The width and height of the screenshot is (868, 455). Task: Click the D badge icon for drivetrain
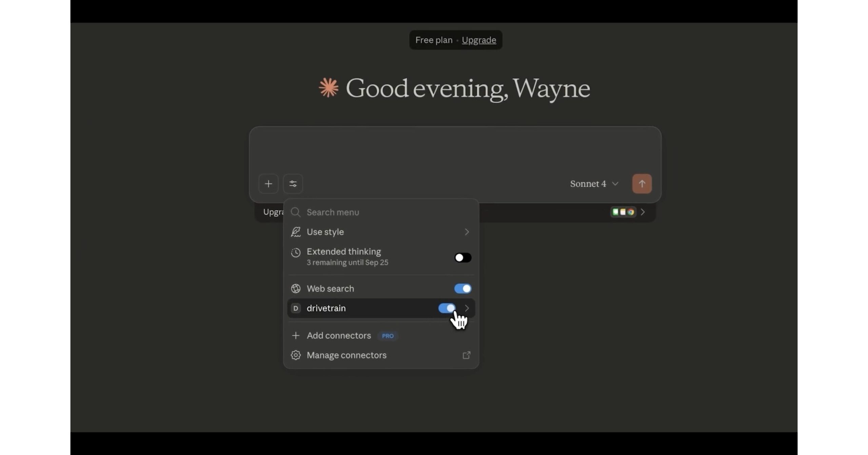pos(295,308)
